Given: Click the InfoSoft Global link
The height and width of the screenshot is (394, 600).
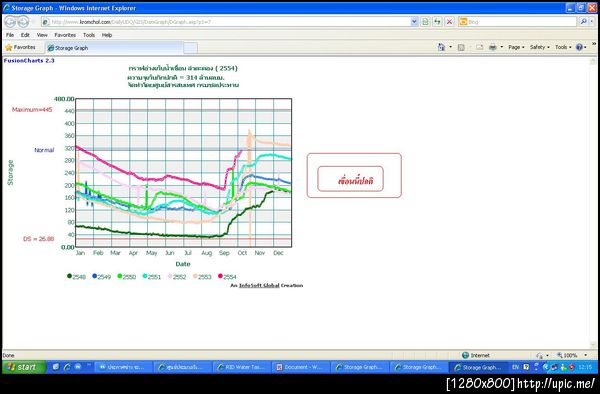Looking at the screenshot, I should [259, 285].
